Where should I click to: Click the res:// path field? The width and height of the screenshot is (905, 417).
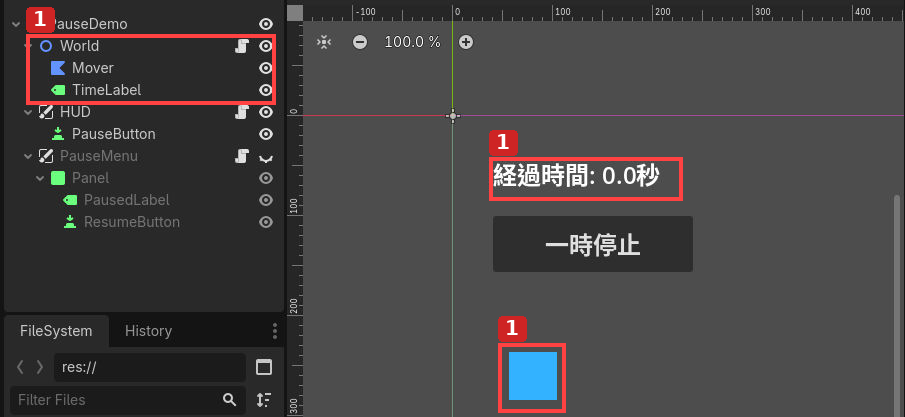150,367
